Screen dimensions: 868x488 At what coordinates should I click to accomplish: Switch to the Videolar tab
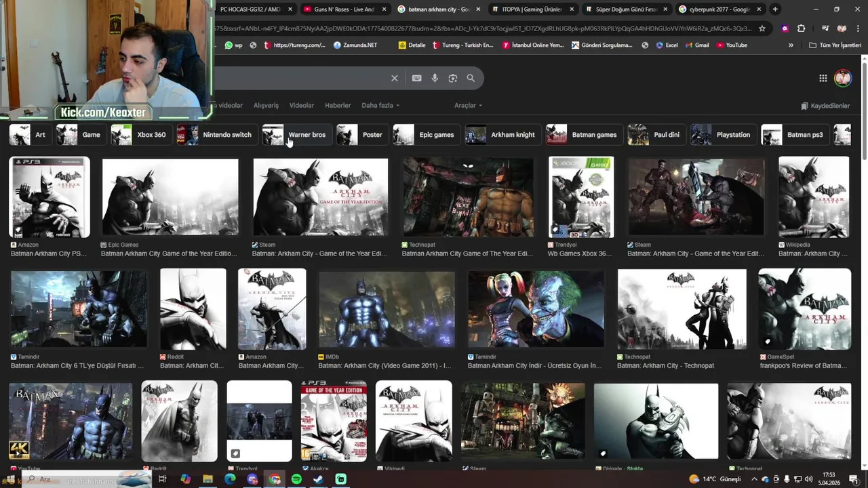pyautogui.click(x=301, y=105)
